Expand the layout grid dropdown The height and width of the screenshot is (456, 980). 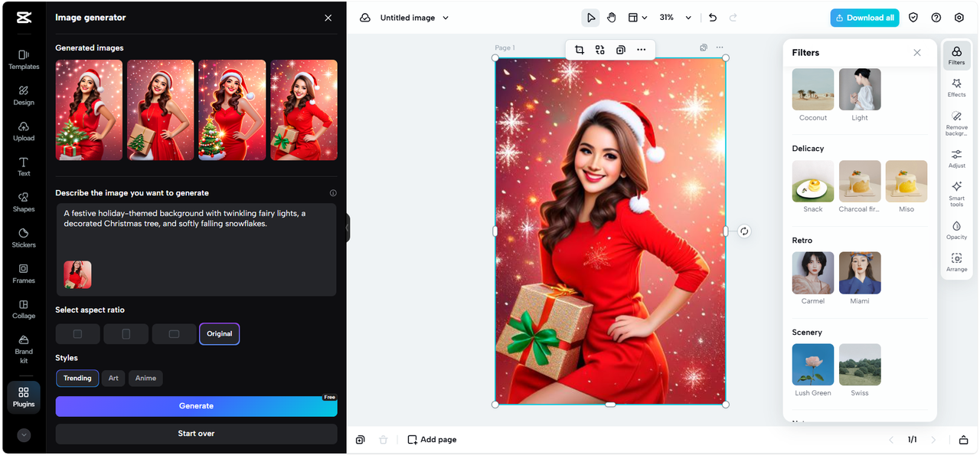point(638,18)
